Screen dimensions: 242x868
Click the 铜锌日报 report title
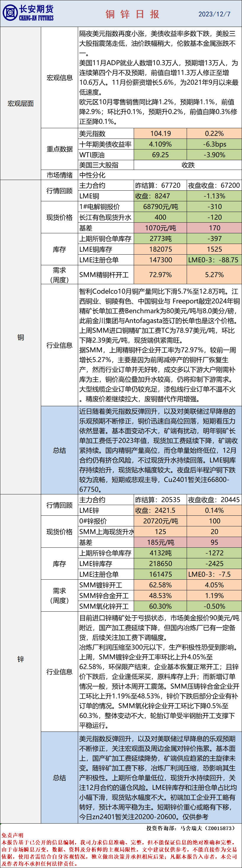tap(132, 14)
